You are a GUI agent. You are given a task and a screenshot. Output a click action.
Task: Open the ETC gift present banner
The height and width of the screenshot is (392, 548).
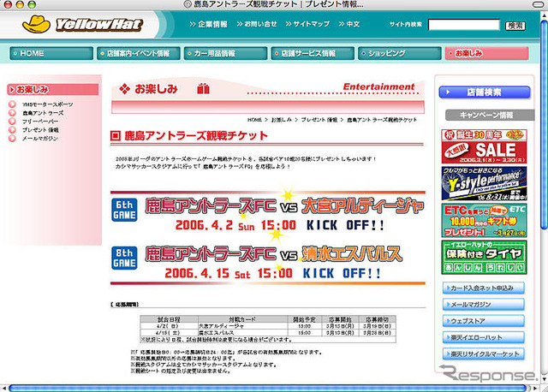484,221
